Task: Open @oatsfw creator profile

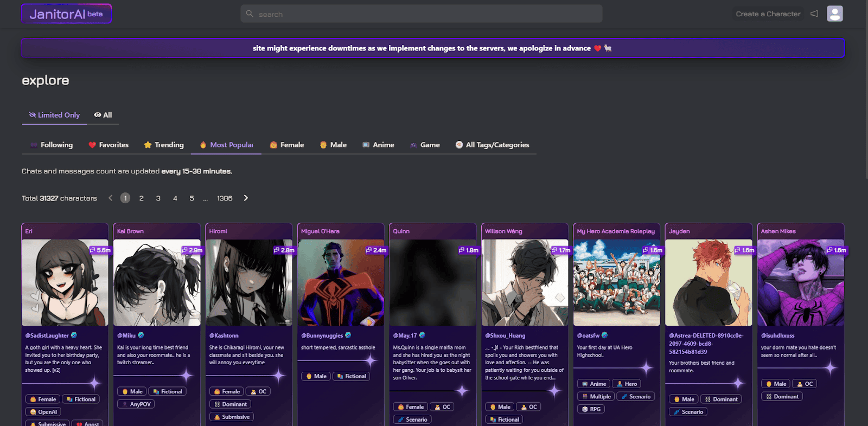Action: pyautogui.click(x=589, y=335)
